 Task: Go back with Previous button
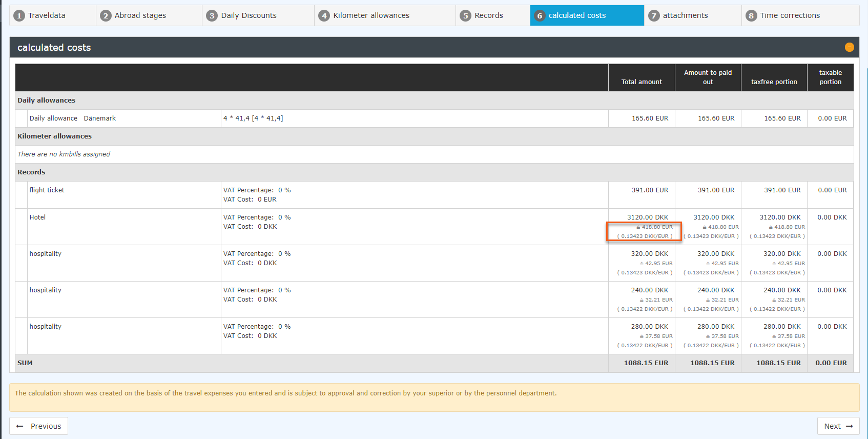(38, 426)
